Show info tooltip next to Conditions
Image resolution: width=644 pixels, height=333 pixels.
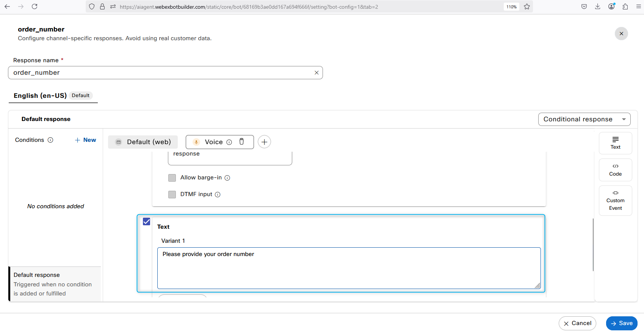(50, 140)
